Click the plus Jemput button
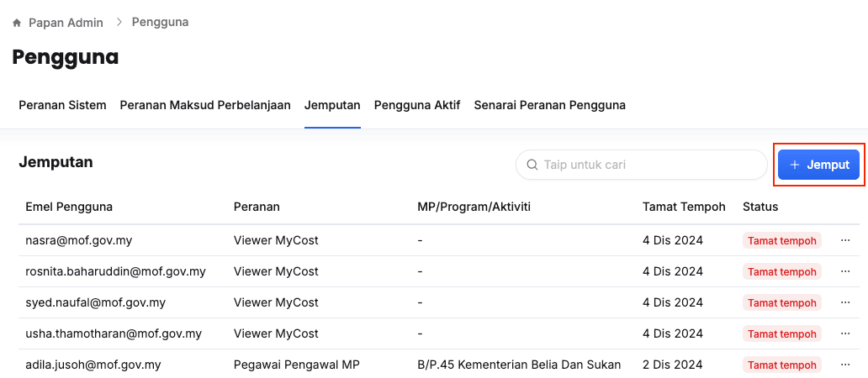This screenshot has width=868, height=378. pyautogui.click(x=819, y=165)
